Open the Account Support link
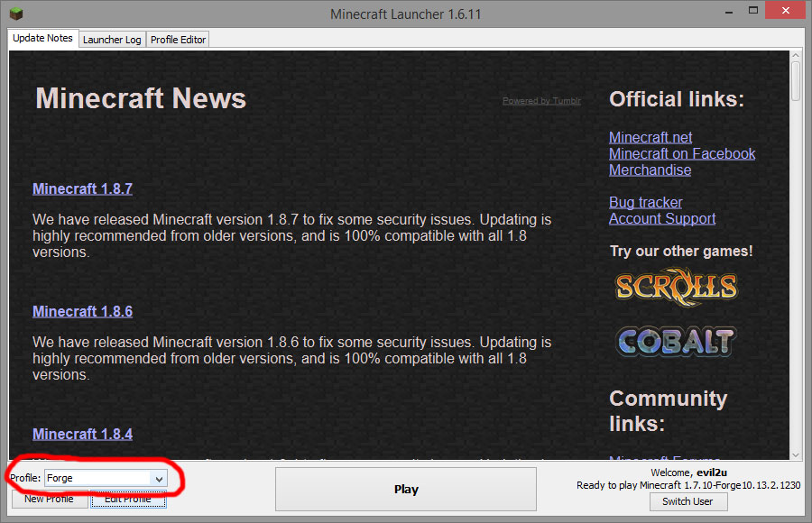This screenshot has height=523, width=812. point(662,218)
